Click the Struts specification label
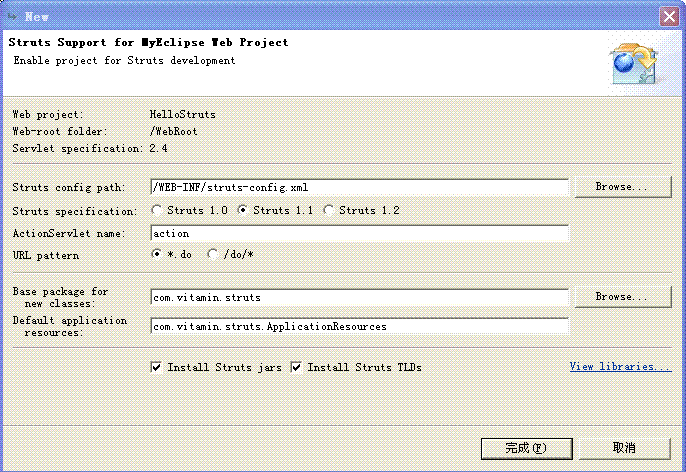The height and width of the screenshot is (472, 686). [x=74, y=211]
